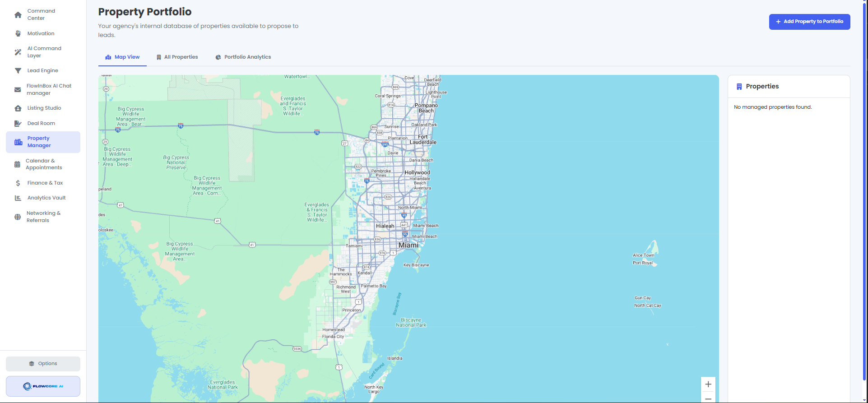Go to AI Command Layer

click(43, 52)
